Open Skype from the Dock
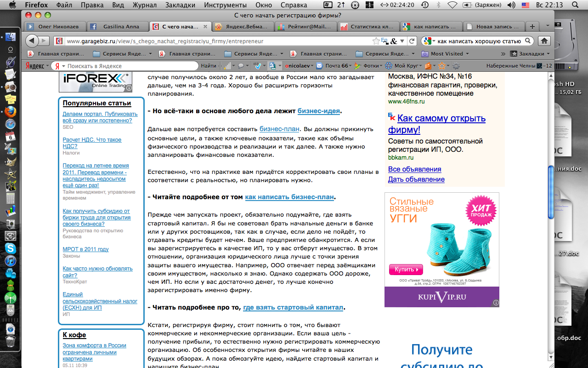This screenshot has height=368, width=588. [x=11, y=248]
